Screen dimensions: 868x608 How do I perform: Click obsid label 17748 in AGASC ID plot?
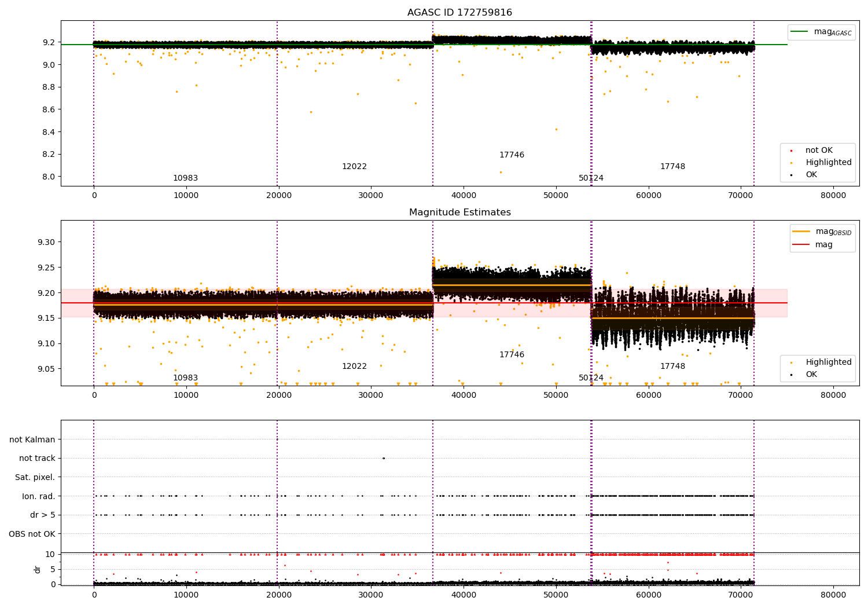coord(672,167)
